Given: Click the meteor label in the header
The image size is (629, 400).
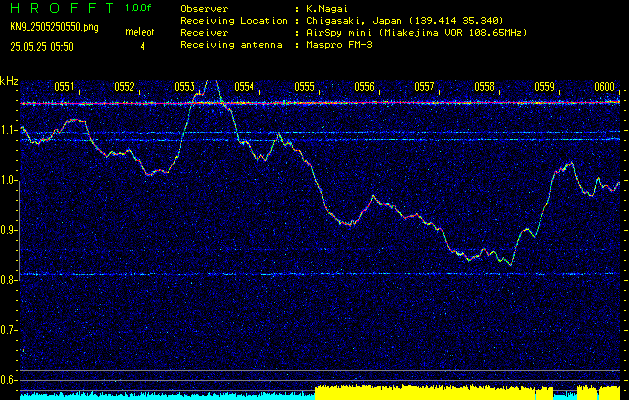Looking at the screenshot, I should click(140, 32).
